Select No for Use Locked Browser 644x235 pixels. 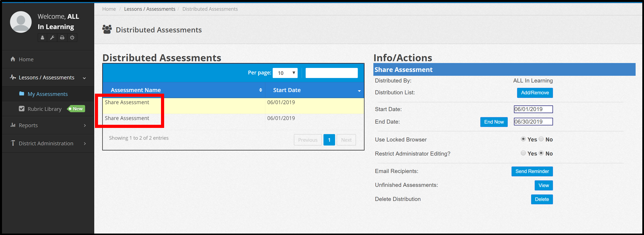point(541,139)
